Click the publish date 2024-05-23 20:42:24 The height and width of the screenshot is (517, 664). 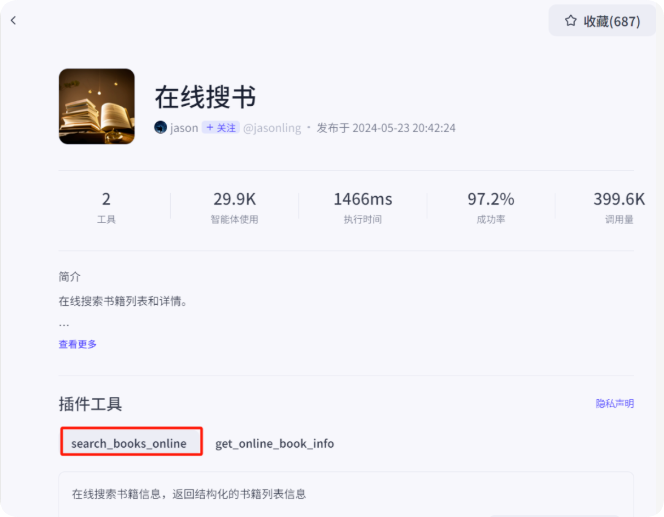point(404,128)
